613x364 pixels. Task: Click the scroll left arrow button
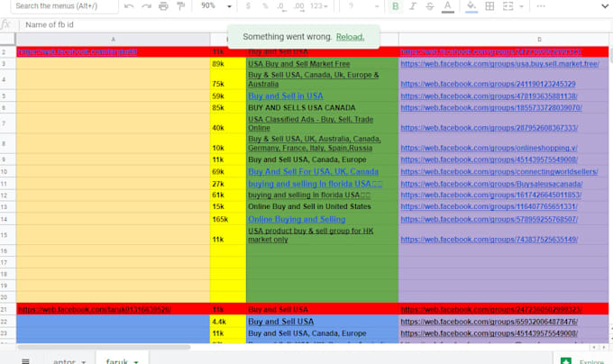tap(594, 347)
